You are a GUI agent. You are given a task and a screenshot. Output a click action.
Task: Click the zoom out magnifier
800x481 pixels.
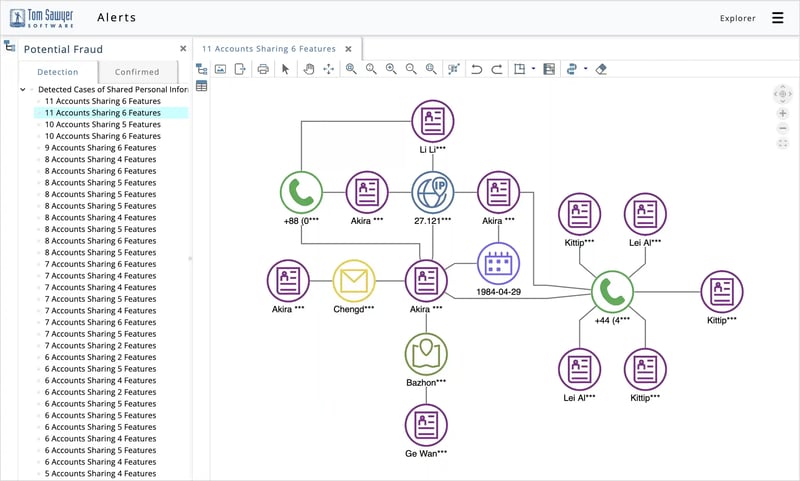(x=411, y=69)
